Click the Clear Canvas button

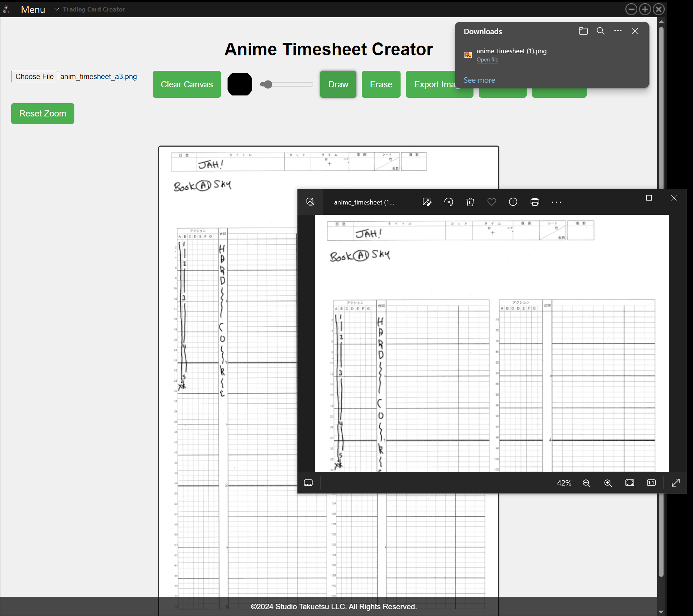(x=186, y=84)
